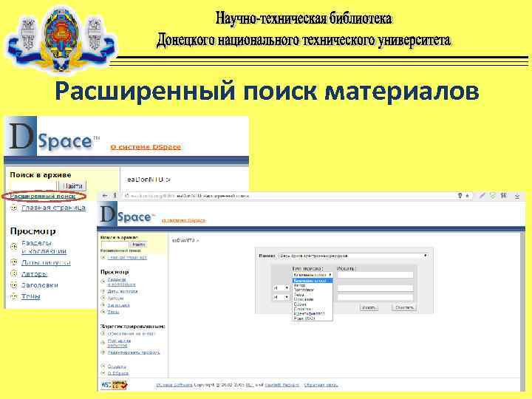Click 'О системе DSpace' link in front window
Screen dimensions: 532x399
click(183, 220)
